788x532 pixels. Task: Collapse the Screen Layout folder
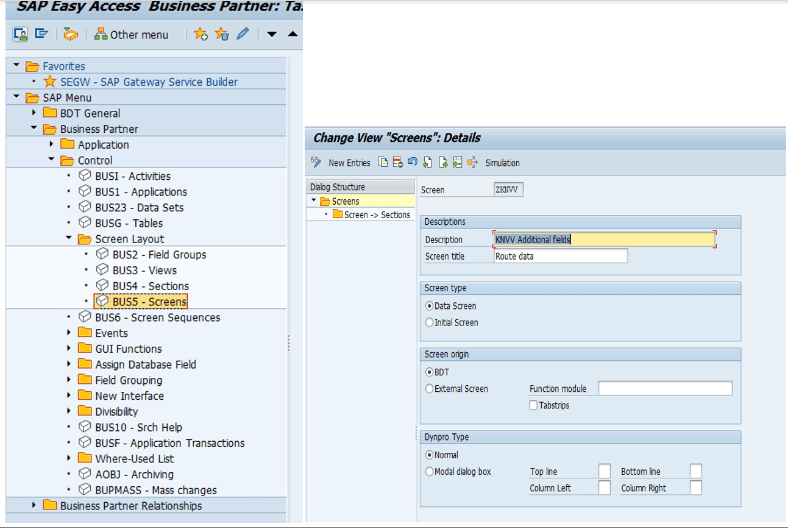69,238
